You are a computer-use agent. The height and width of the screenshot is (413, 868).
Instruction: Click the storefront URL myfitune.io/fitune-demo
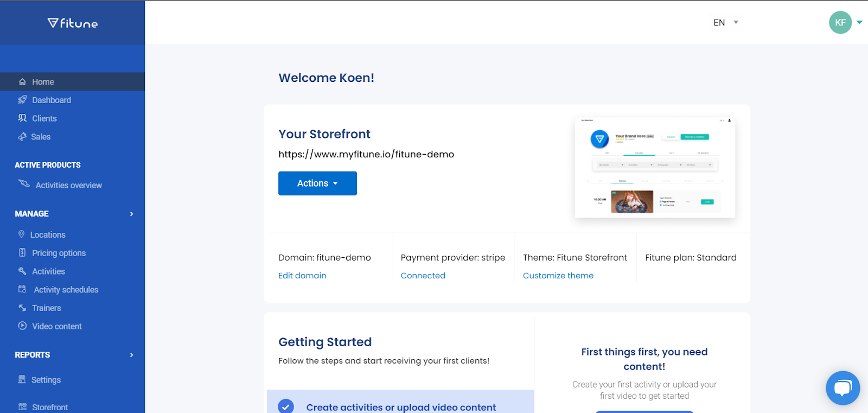[x=366, y=154]
